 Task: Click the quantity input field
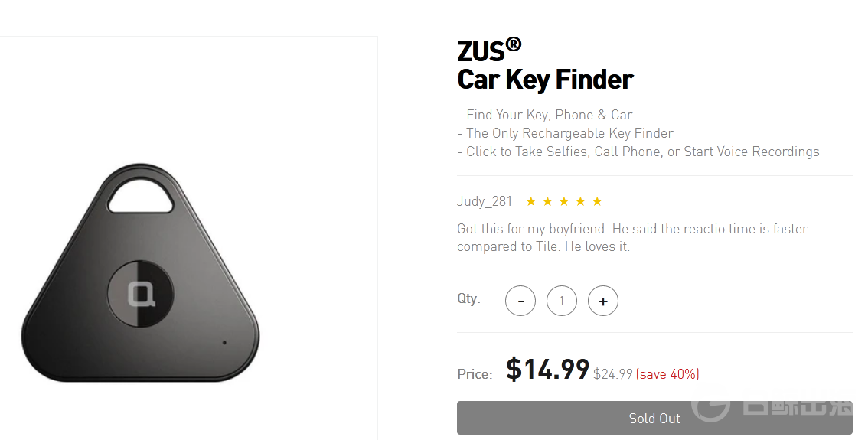[x=562, y=301]
